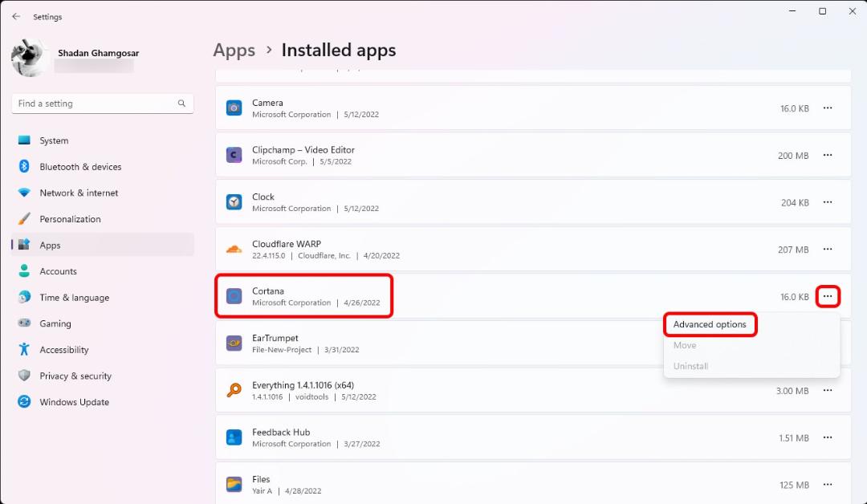
Task: Click the Files app icon
Action: pos(234,484)
